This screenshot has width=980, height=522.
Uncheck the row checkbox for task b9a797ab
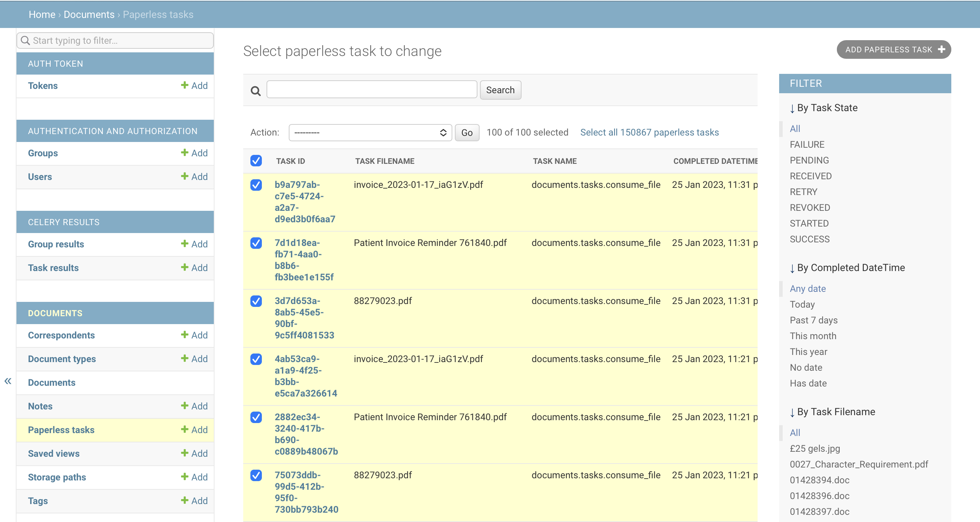click(256, 185)
